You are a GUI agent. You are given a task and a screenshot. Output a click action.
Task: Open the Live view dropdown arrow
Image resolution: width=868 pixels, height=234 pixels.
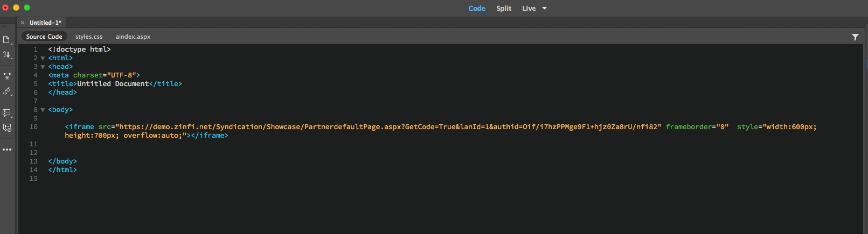544,8
